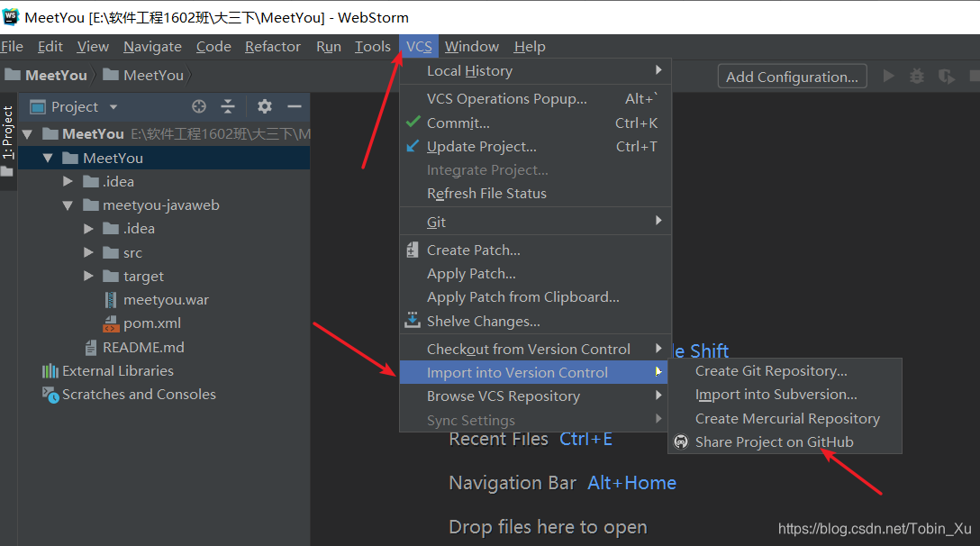Click the blue Update Project arrow icon
The width and height of the screenshot is (980, 546).
413,146
